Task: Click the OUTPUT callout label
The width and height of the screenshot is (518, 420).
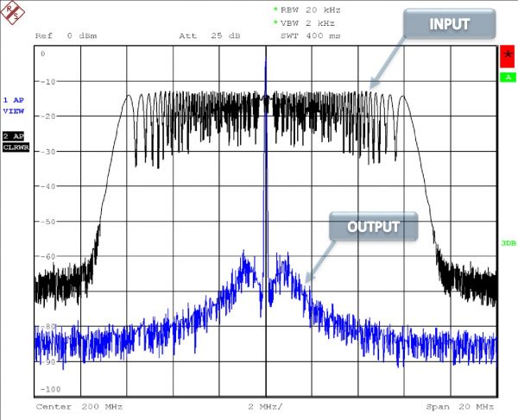Action: (373, 227)
